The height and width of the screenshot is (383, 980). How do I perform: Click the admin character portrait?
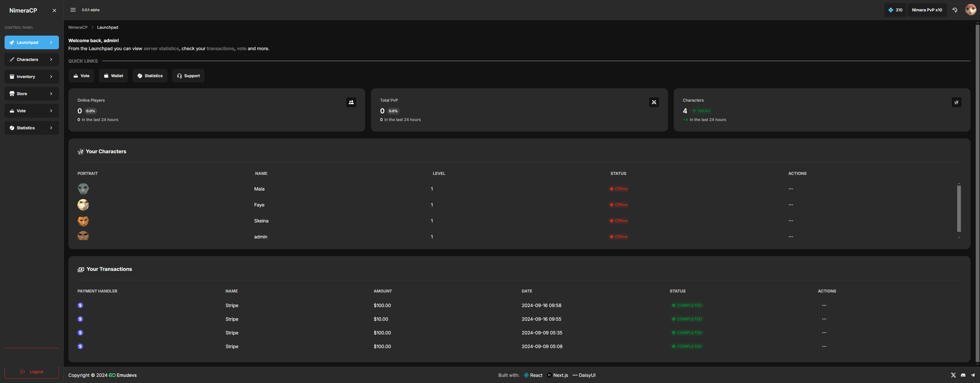point(83,236)
